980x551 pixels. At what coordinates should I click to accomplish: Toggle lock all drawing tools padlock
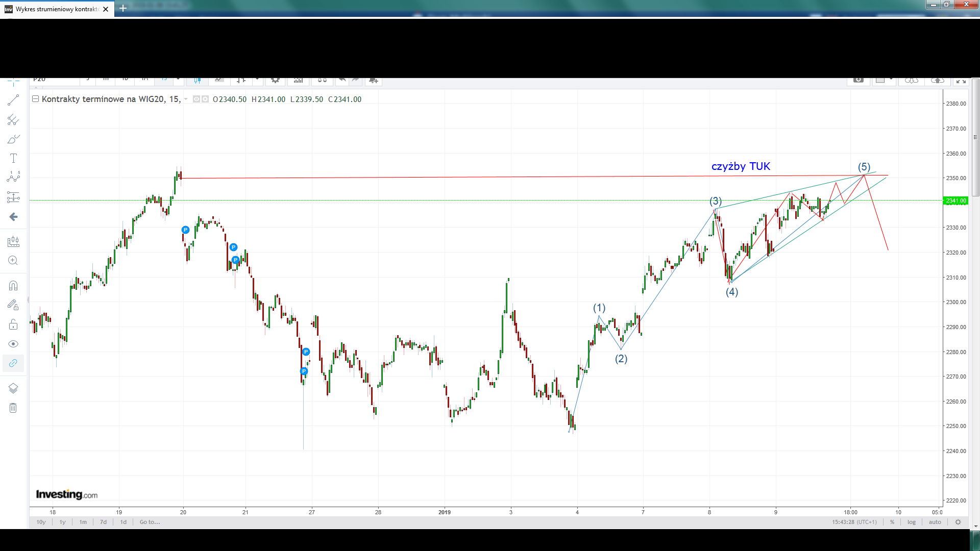[x=13, y=324]
